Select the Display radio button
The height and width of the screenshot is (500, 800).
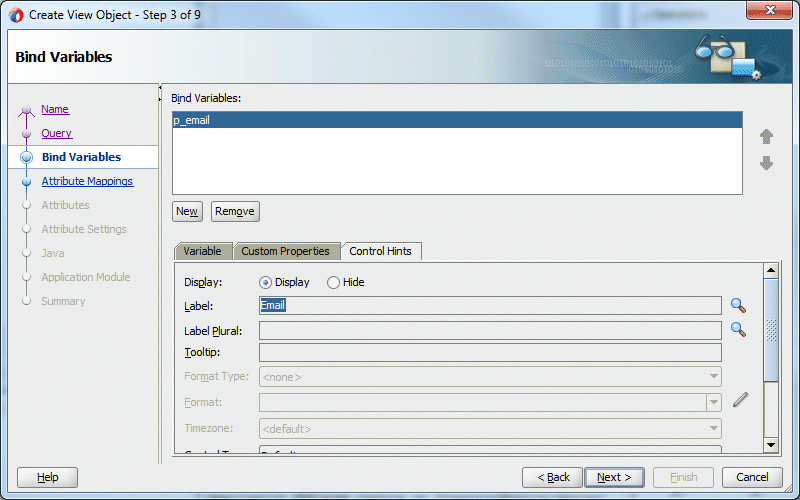click(x=265, y=282)
